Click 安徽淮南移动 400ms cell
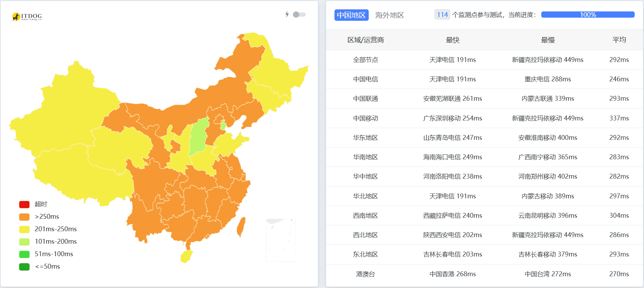Image resolution: width=644 pixels, height=288 pixels. (548, 137)
